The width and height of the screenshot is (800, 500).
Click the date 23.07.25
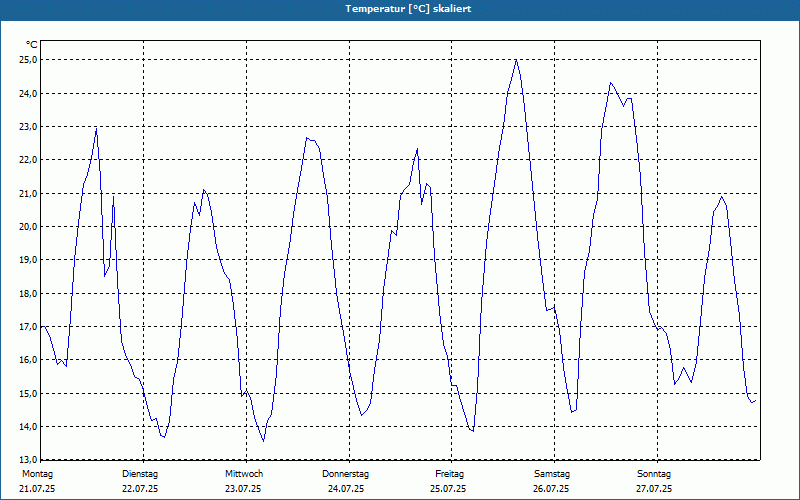(243, 489)
